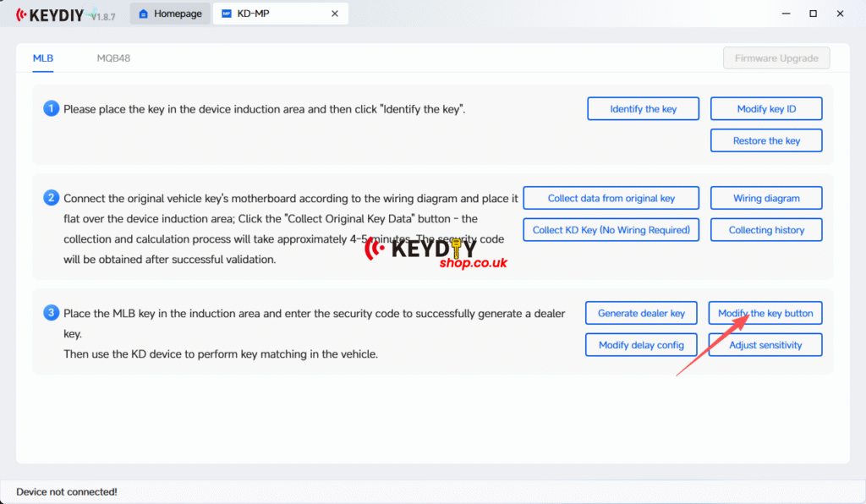Click the V1.8.7 version label
Screen dimensions: 866x504
[x=103, y=17]
